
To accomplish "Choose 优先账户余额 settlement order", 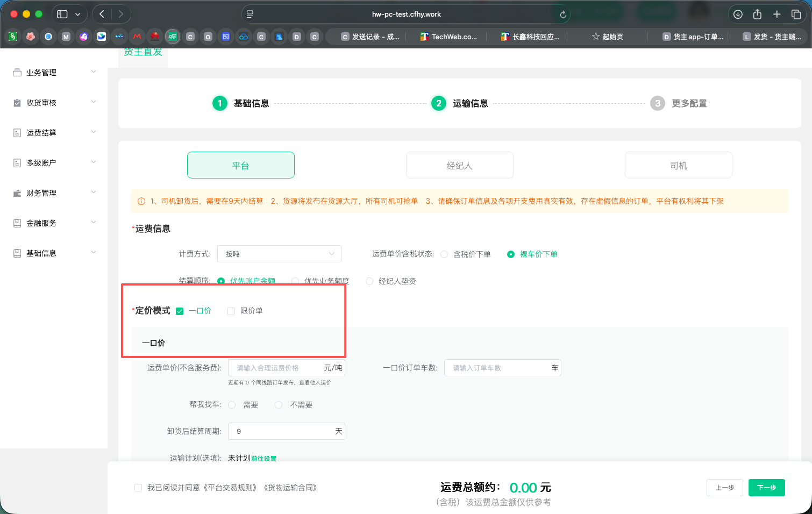I will point(221,281).
